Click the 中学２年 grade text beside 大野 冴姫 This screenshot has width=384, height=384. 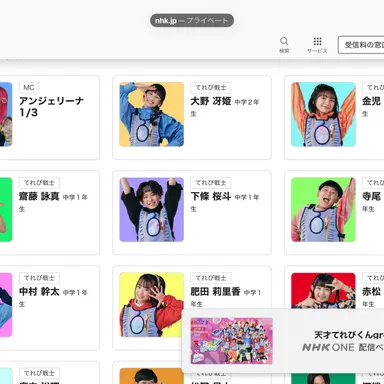247,102
